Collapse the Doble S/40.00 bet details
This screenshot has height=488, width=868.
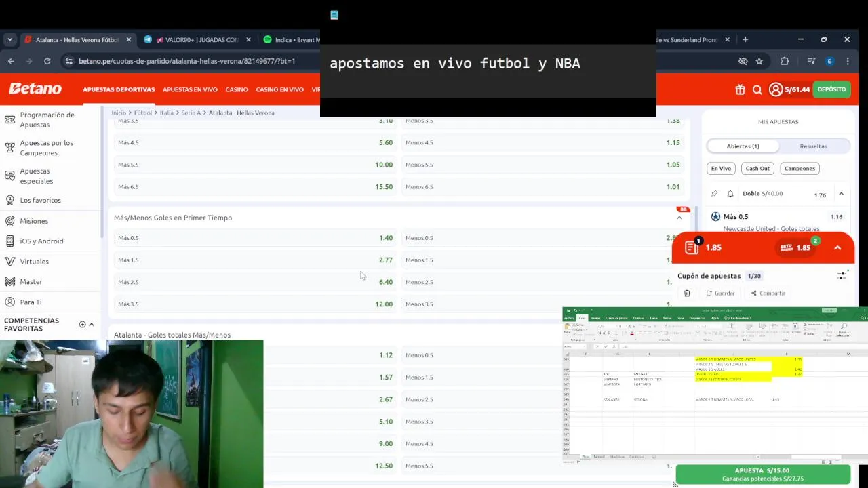pos(841,194)
